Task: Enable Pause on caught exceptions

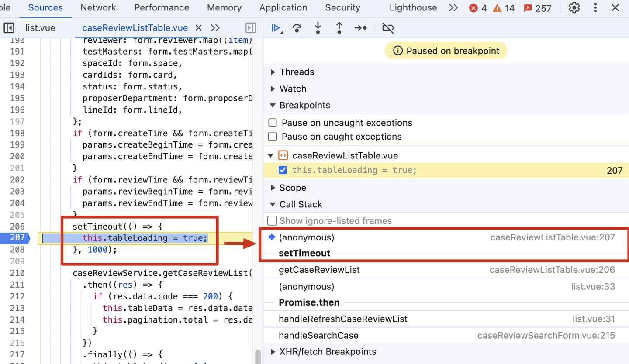Action: tap(273, 137)
